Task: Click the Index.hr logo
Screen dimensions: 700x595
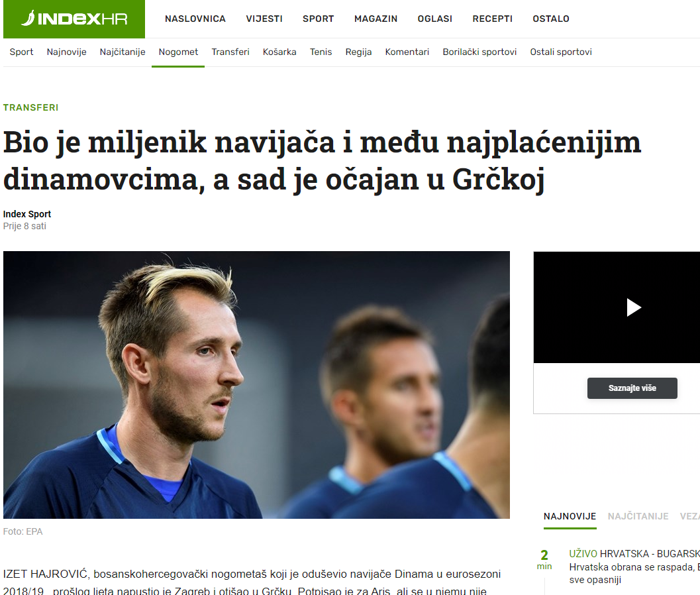Action: (x=74, y=19)
